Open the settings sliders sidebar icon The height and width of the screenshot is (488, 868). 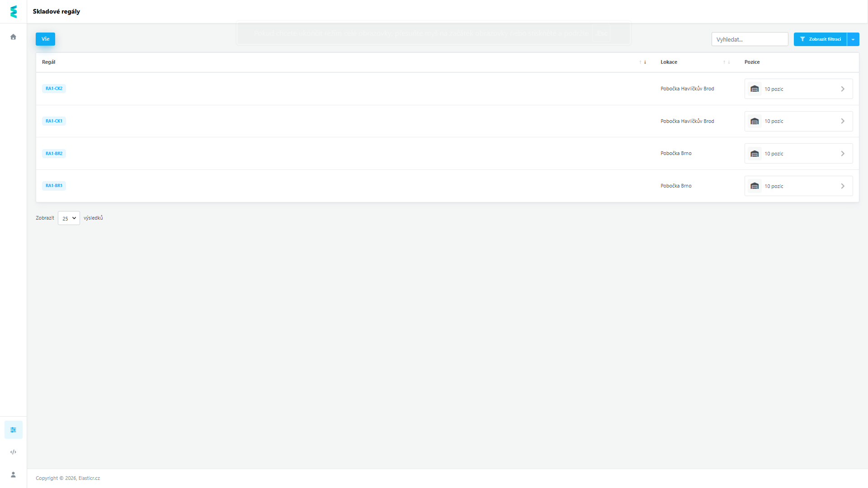(x=14, y=430)
